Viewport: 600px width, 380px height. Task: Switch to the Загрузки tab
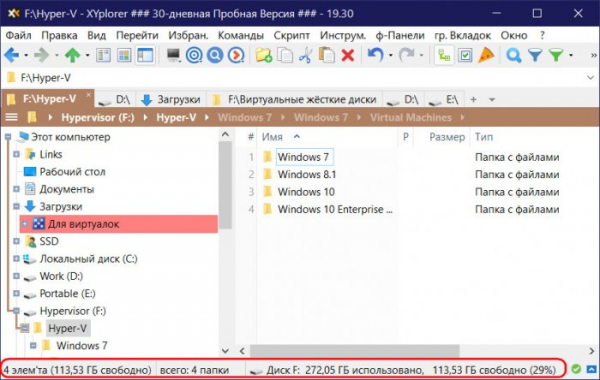click(171, 100)
